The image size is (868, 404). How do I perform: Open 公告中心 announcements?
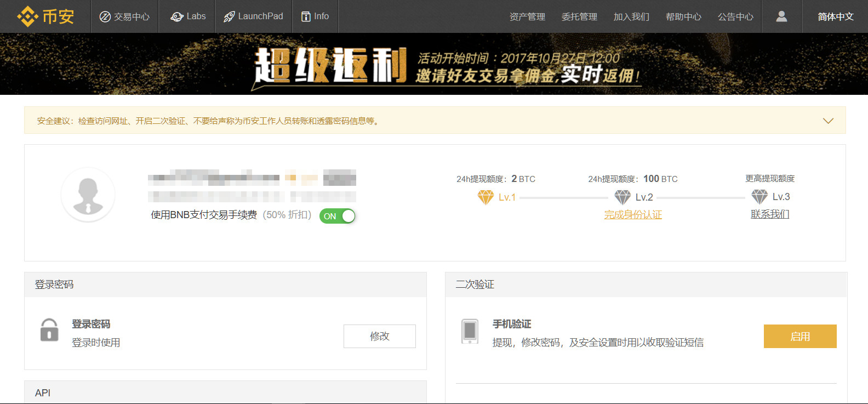pos(735,17)
